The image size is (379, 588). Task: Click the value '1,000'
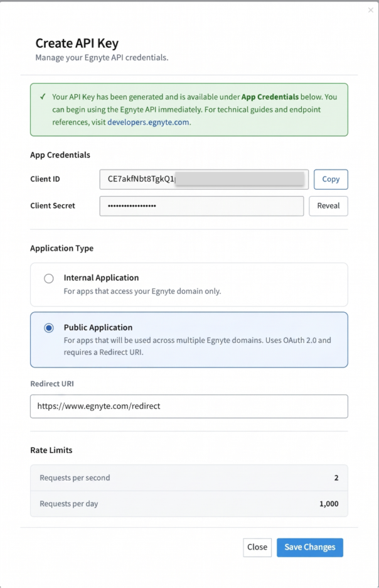click(329, 504)
